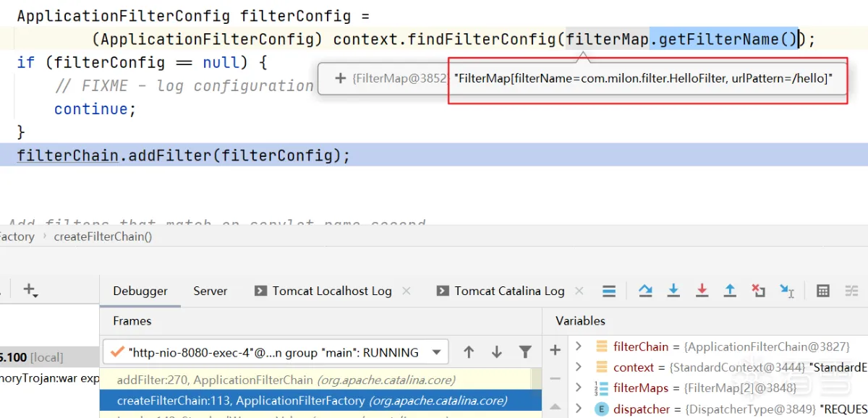The width and height of the screenshot is (868, 418).
Task: Click FilterMap tooltip value string
Action: pyautogui.click(x=644, y=78)
